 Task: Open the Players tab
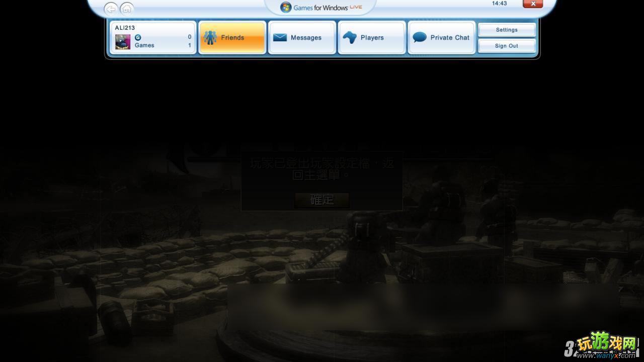[x=372, y=37]
